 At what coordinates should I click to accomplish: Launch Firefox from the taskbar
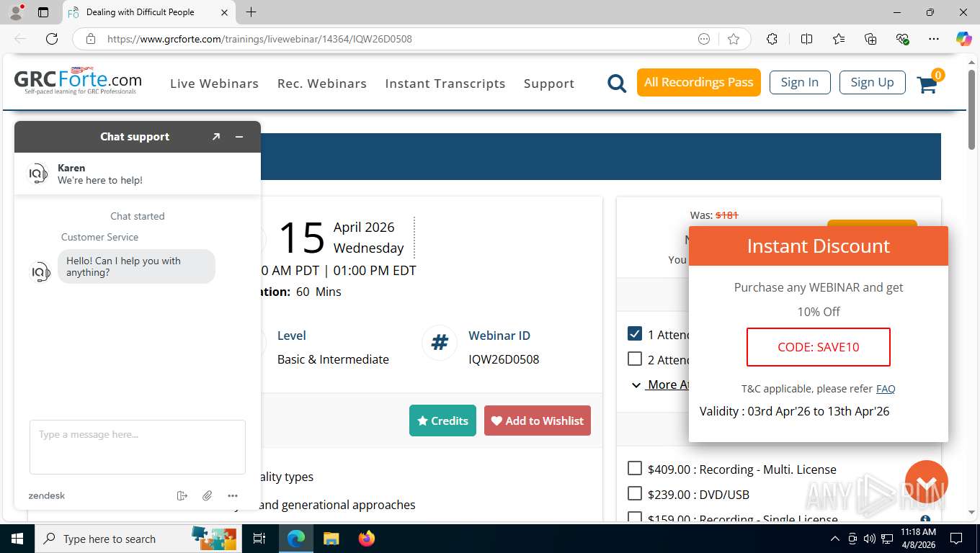click(367, 539)
